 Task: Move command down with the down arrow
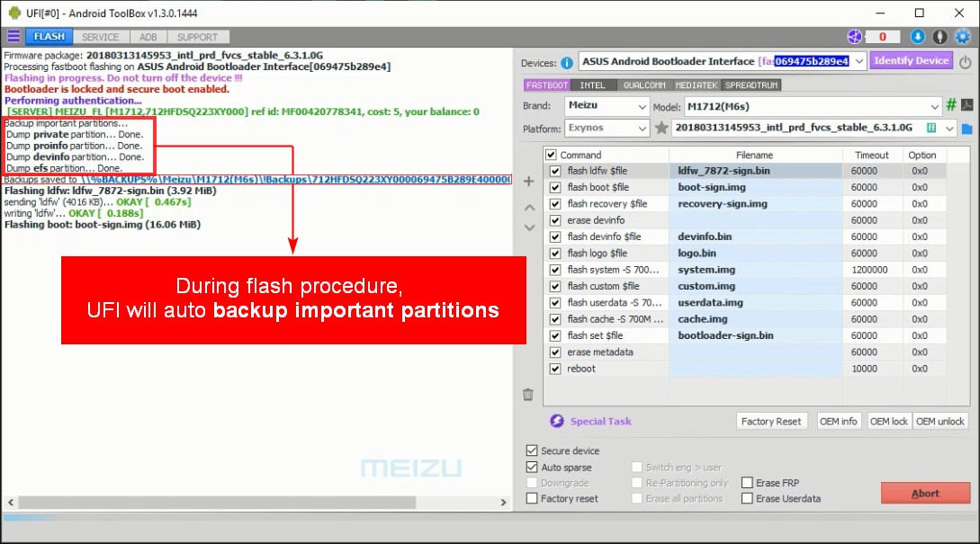tap(529, 228)
